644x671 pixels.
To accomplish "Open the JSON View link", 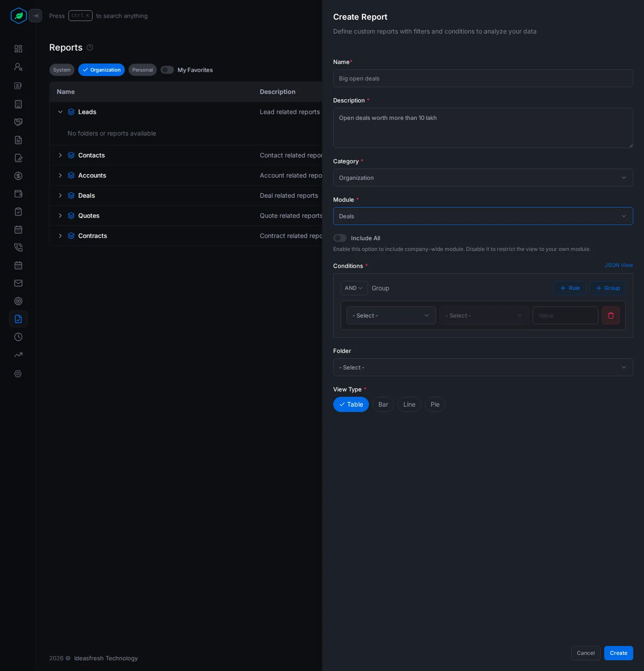I will (x=619, y=265).
